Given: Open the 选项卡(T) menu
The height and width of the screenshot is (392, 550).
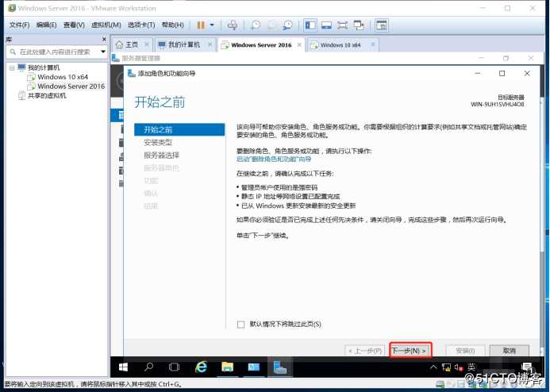Looking at the screenshot, I should tap(141, 25).
